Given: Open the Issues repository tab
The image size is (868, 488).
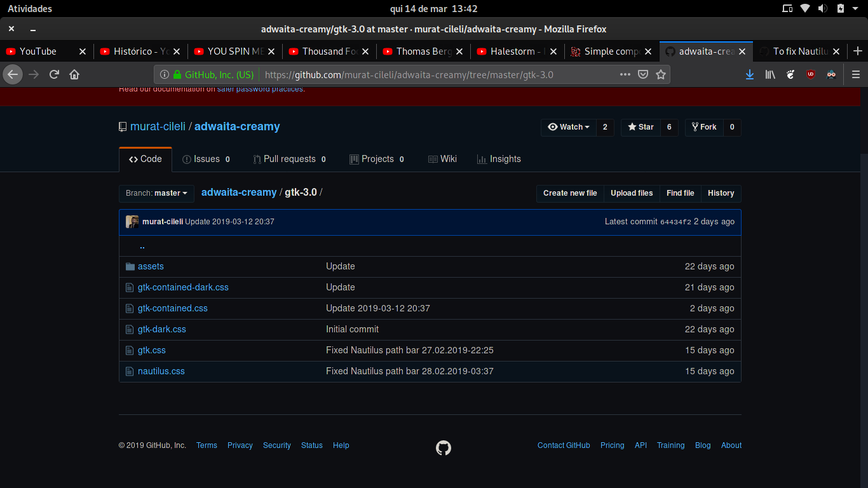Looking at the screenshot, I should click(x=206, y=159).
